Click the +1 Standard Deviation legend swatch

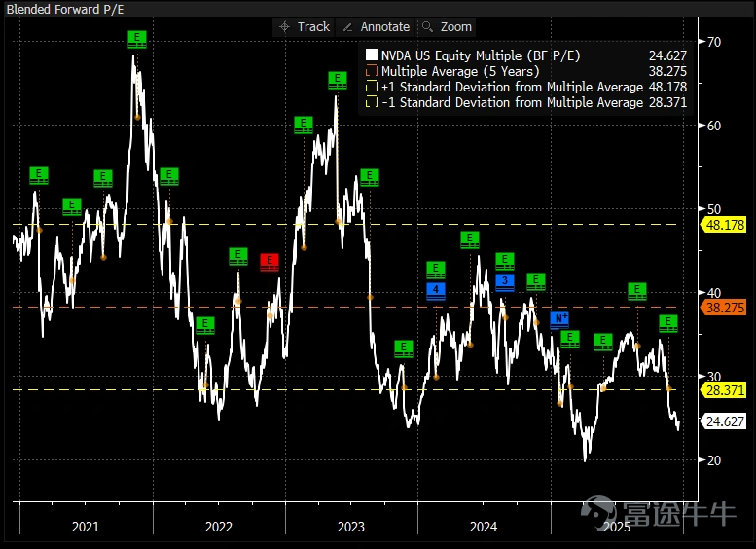[372, 87]
